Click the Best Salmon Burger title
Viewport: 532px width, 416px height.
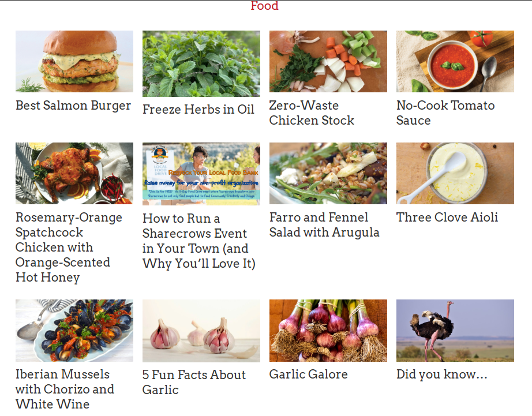tap(73, 106)
